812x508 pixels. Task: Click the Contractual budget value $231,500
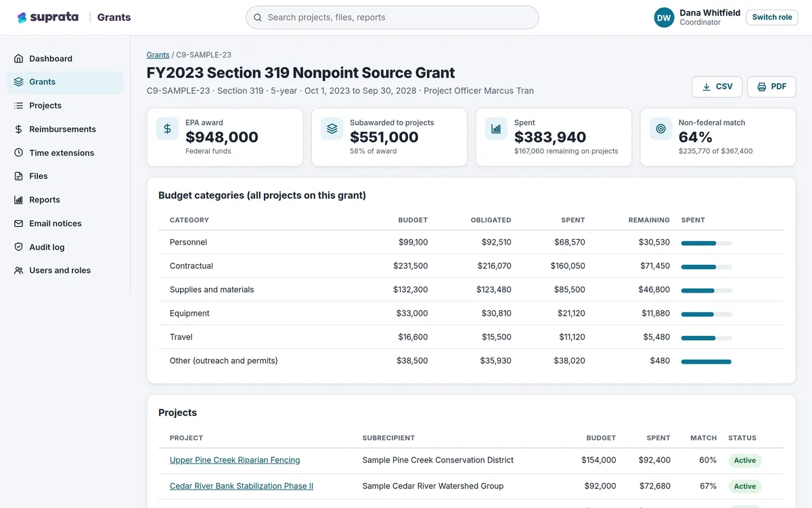click(411, 266)
